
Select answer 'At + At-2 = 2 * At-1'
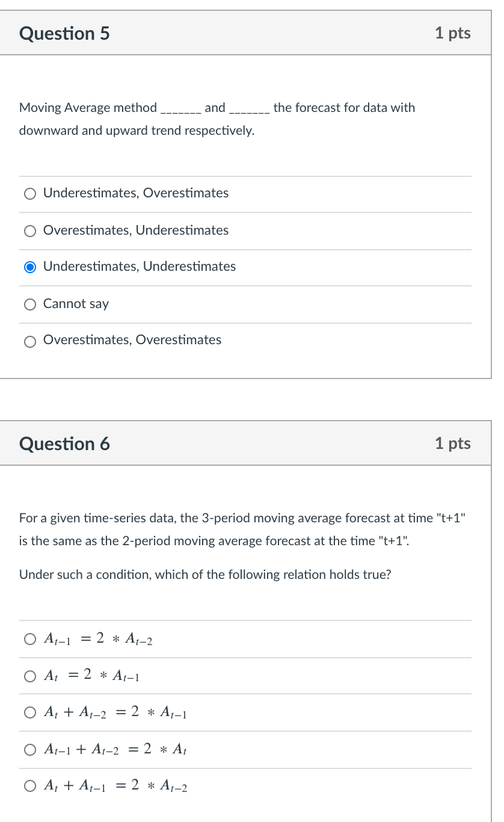[x=30, y=712]
